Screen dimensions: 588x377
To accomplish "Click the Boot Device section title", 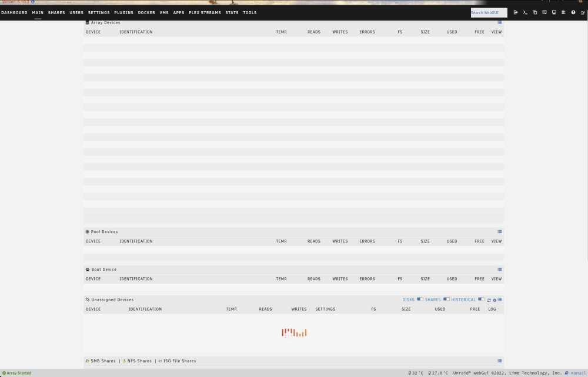I will 104,269.
